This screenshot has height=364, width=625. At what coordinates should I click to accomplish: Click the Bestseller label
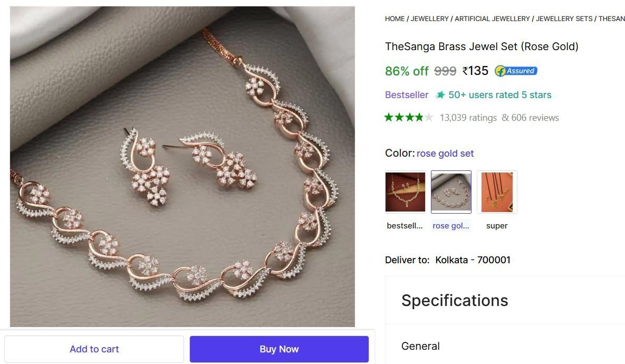(x=407, y=95)
